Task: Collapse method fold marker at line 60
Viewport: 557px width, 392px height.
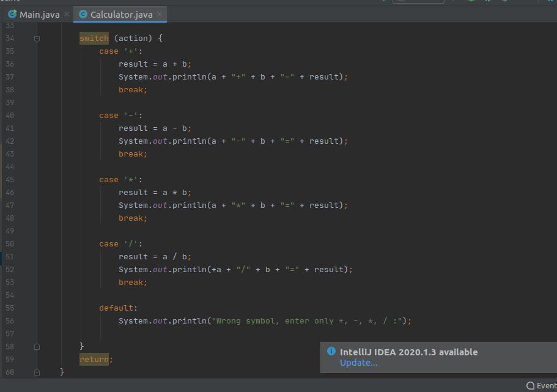Action: click(x=37, y=372)
